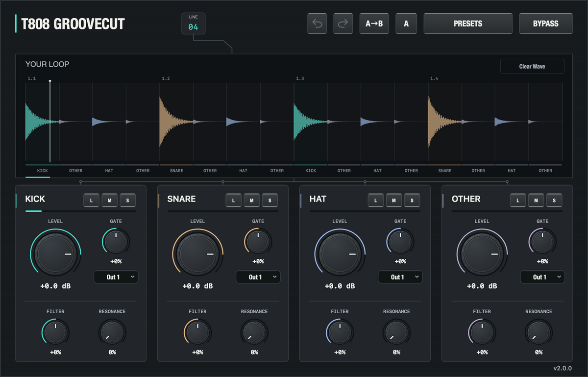The width and height of the screenshot is (588, 377).
Task: Click the SNARE LEVEL knob
Action: (x=197, y=254)
